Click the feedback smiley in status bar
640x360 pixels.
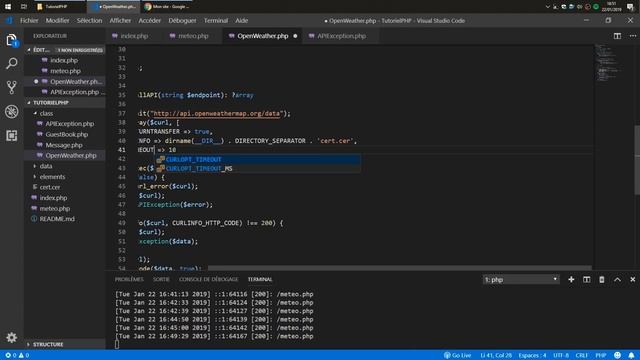(x=618, y=355)
